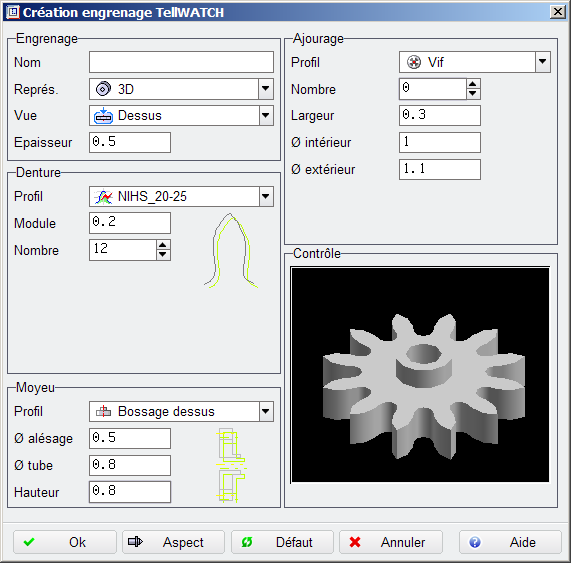Image resolution: width=571 pixels, height=563 pixels.
Task: Click the Nom text field
Action: click(181, 62)
